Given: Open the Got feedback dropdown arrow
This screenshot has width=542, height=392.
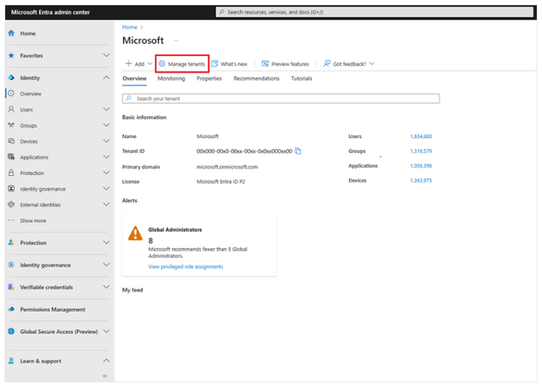Looking at the screenshot, I should 371,63.
